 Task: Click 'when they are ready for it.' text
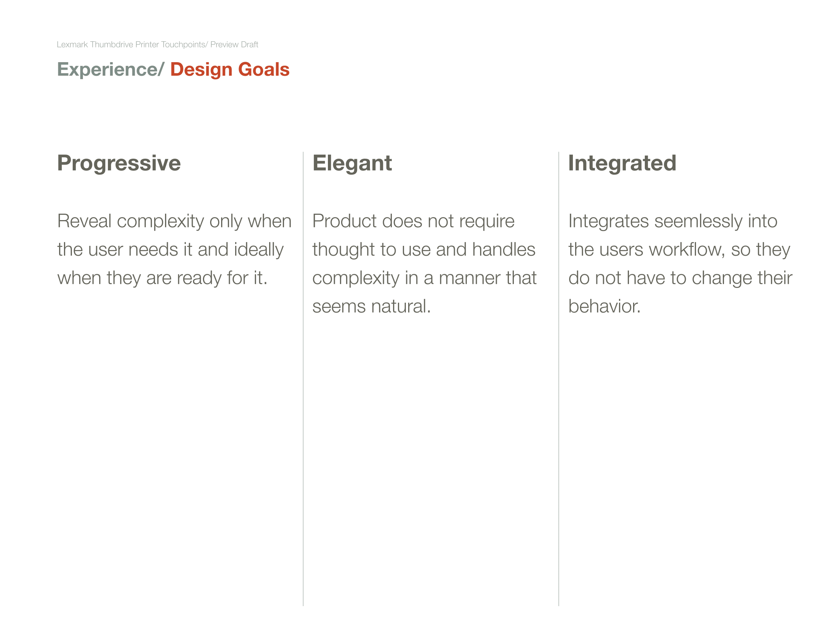[162, 278]
